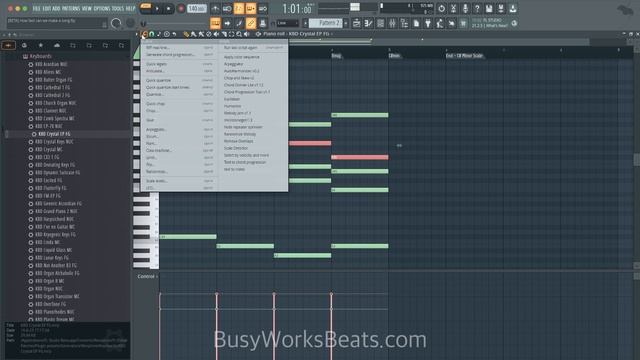Image resolution: width=640 pixels, height=360 pixels.
Task: Click the piano roll vertical scrollbar
Action: (x=636, y=159)
